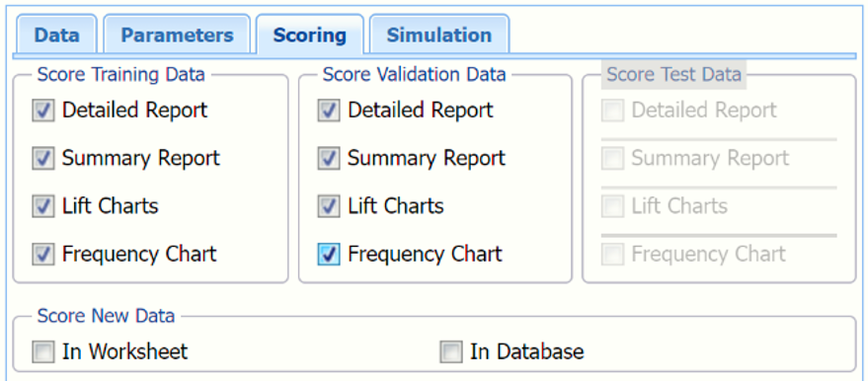Select the Scoring tab
868x381 pixels.
click(x=309, y=35)
